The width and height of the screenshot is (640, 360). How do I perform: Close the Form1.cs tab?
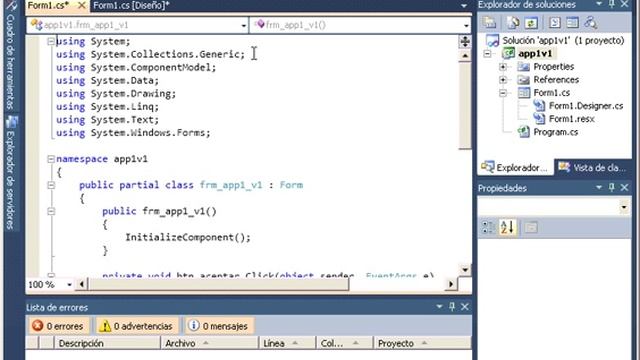[x=82, y=5]
